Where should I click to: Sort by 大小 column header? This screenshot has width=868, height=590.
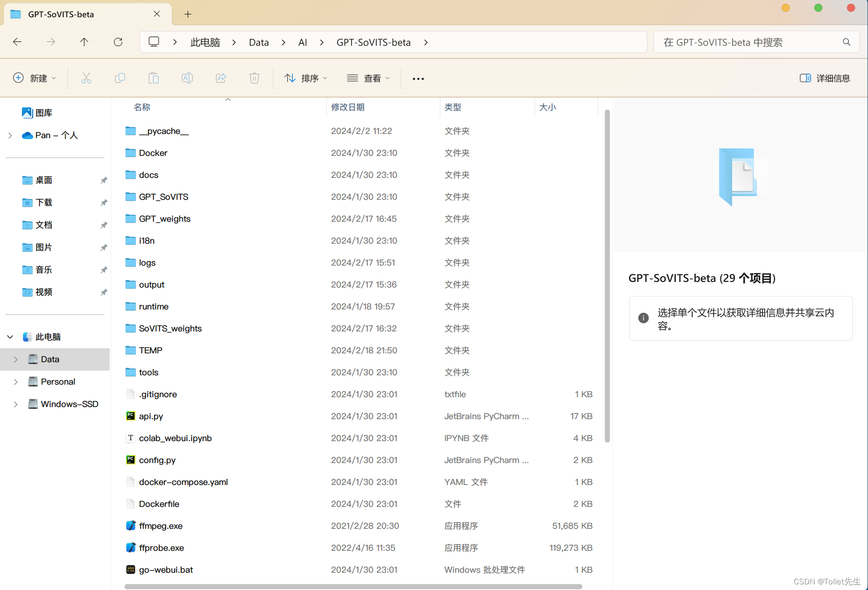coord(548,107)
